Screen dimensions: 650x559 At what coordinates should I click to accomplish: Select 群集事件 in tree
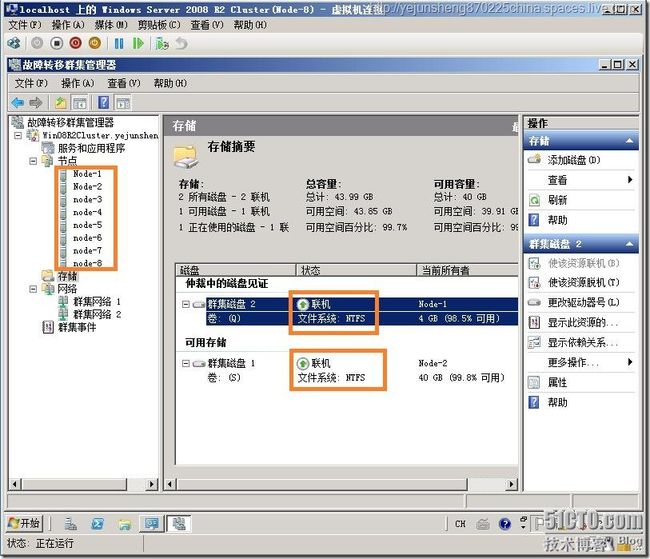click(77, 327)
